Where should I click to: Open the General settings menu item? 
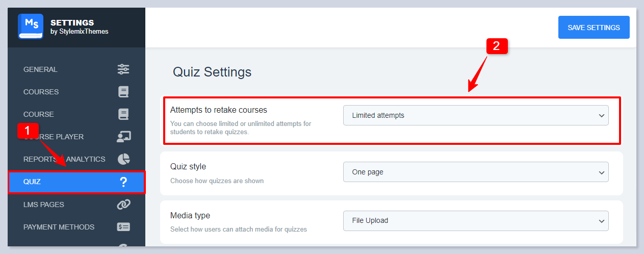click(41, 69)
